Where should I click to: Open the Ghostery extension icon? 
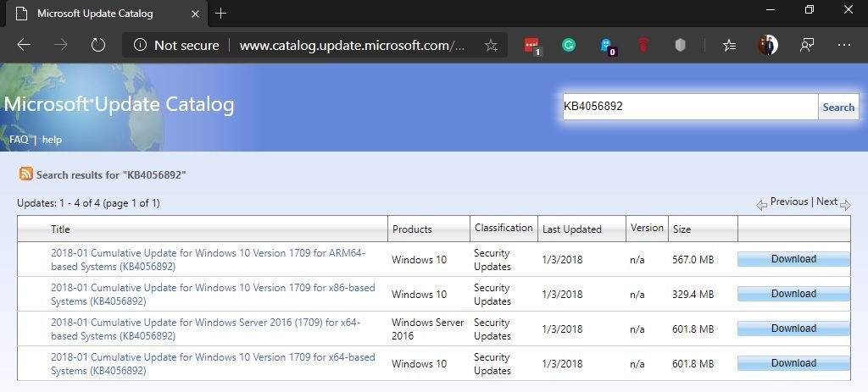(607, 46)
